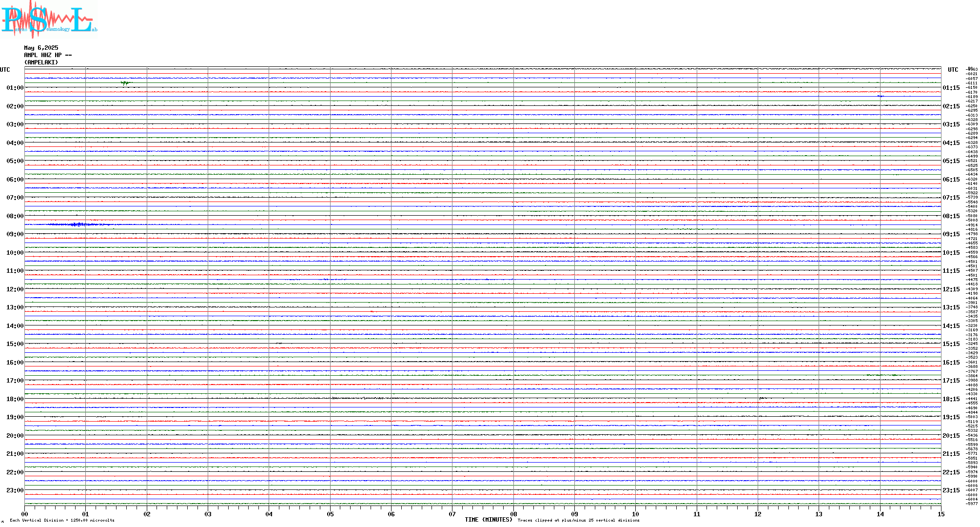
Task: Click the green seismic burst on the 00:45 trace
Action: (126, 83)
